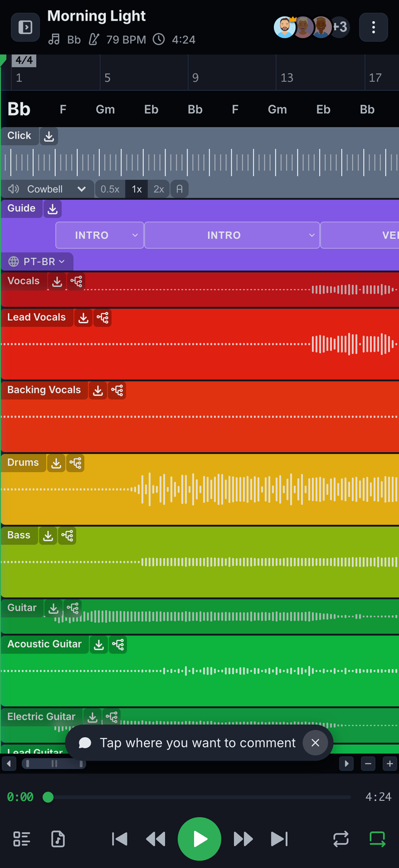This screenshot has height=868, width=399.
Task: Open the sheet music file icon
Action: click(x=58, y=839)
